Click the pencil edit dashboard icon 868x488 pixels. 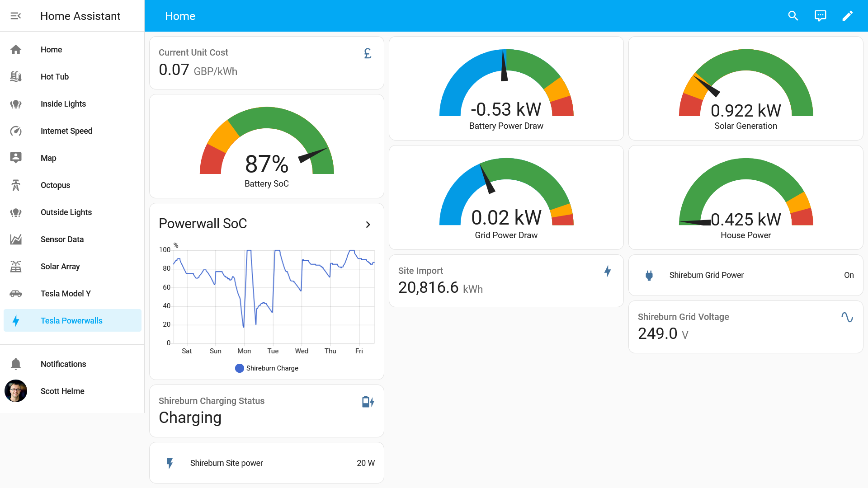[847, 16]
